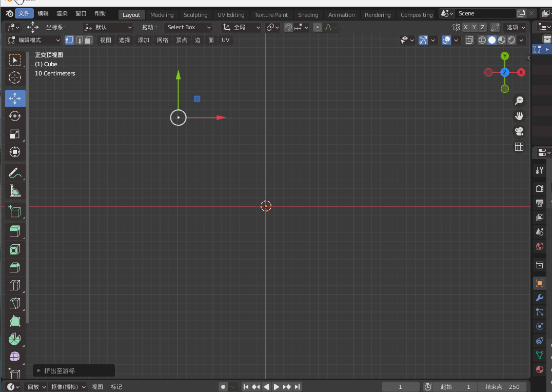The image size is (552, 392).
Task: Toggle X-ray display
Action: point(469,40)
